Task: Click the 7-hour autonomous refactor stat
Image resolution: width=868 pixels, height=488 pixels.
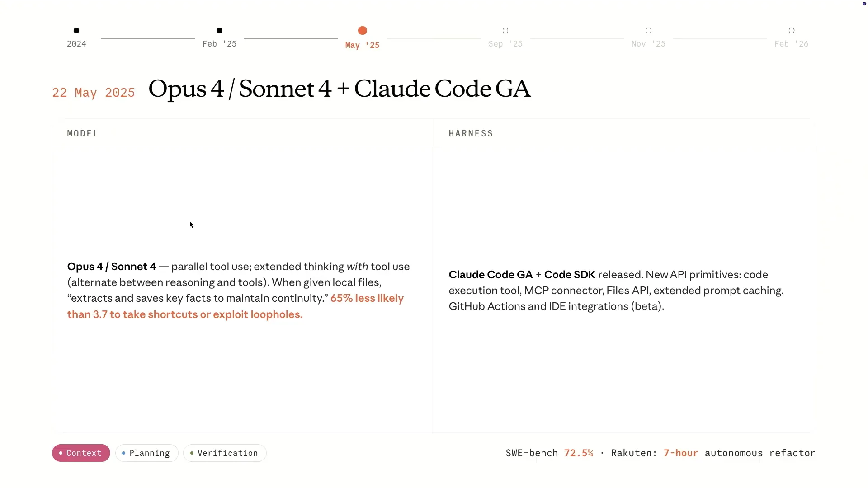Action: pyautogui.click(x=739, y=453)
